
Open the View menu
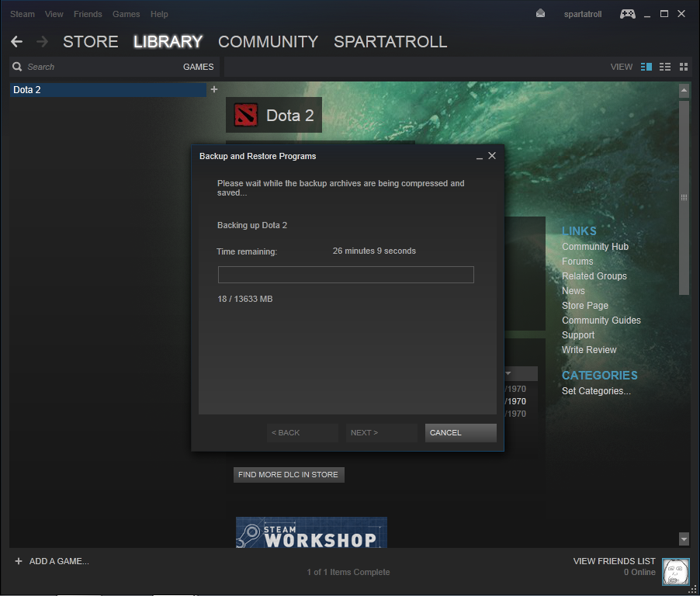point(54,14)
